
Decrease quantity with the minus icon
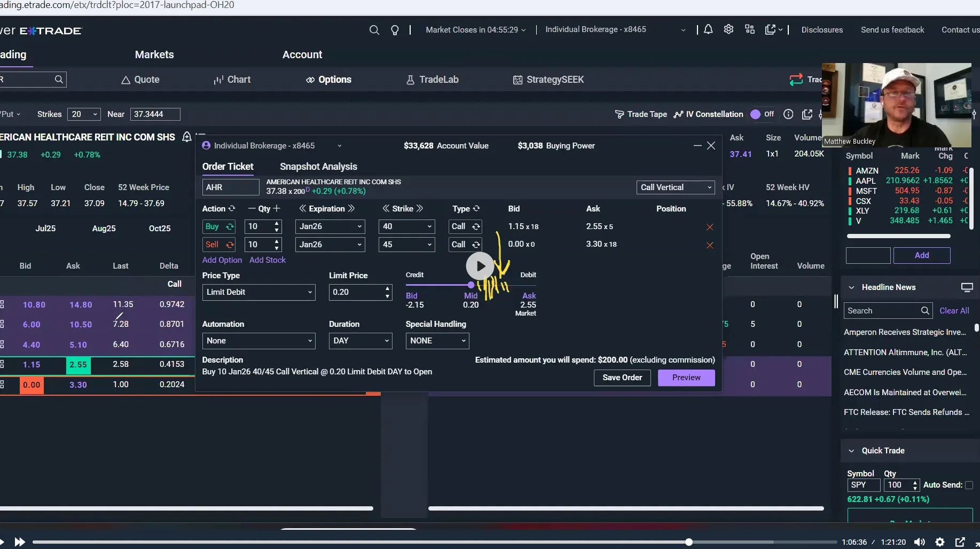click(x=252, y=208)
